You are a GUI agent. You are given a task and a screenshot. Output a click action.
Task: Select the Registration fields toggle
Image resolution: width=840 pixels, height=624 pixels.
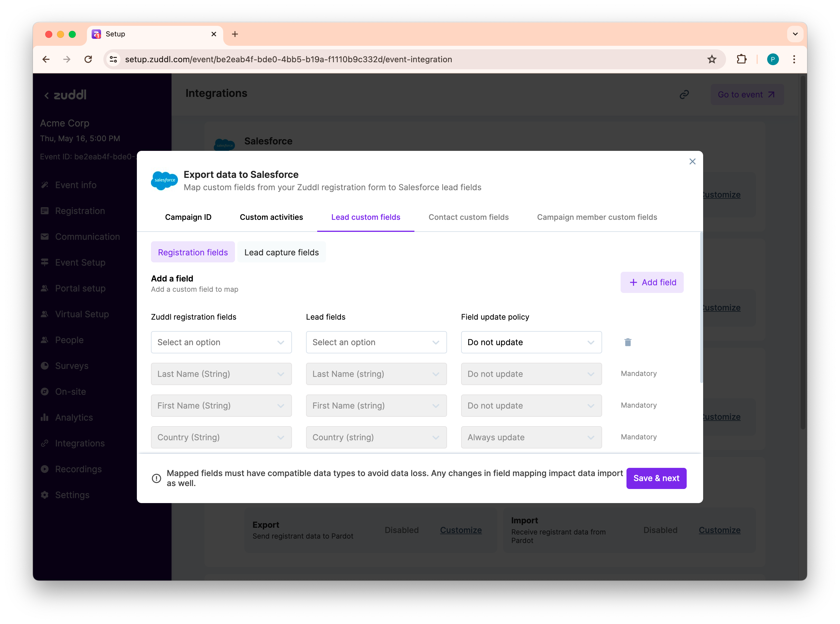[x=193, y=252]
